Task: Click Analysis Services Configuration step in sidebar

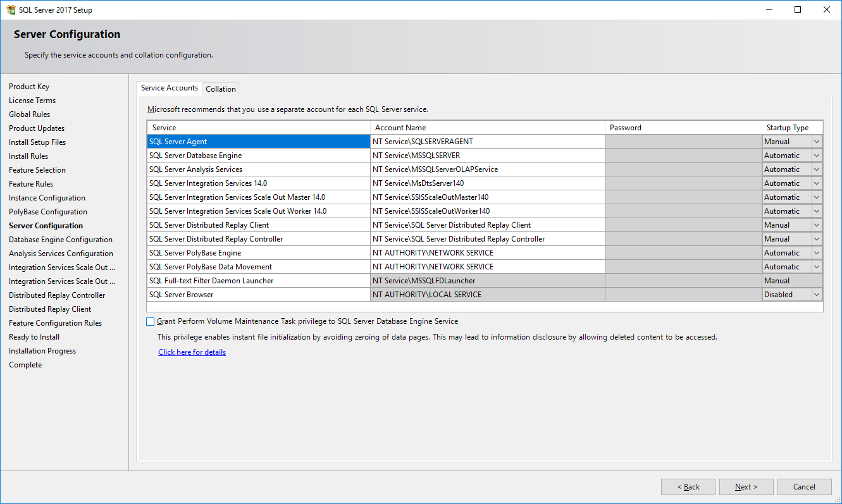Action: 61,254
